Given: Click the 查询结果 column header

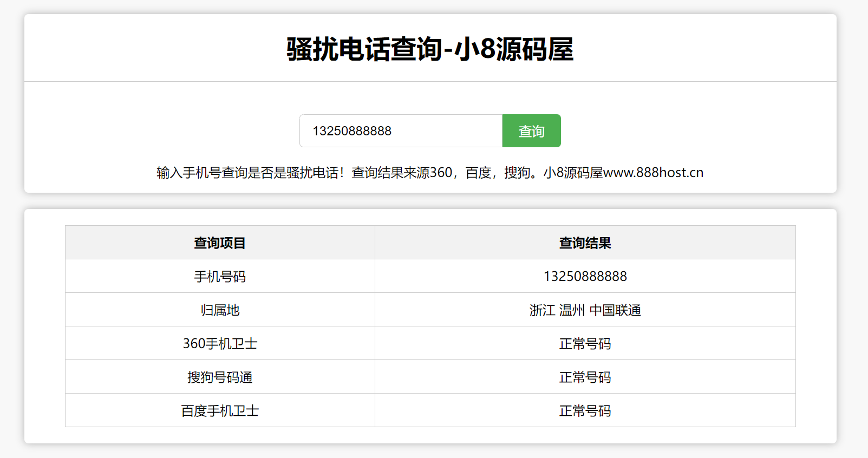Looking at the screenshot, I should [585, 243].
